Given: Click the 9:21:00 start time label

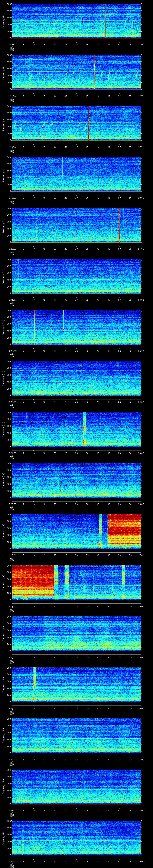Looking at the screenshot, I should tap(12, 300).
